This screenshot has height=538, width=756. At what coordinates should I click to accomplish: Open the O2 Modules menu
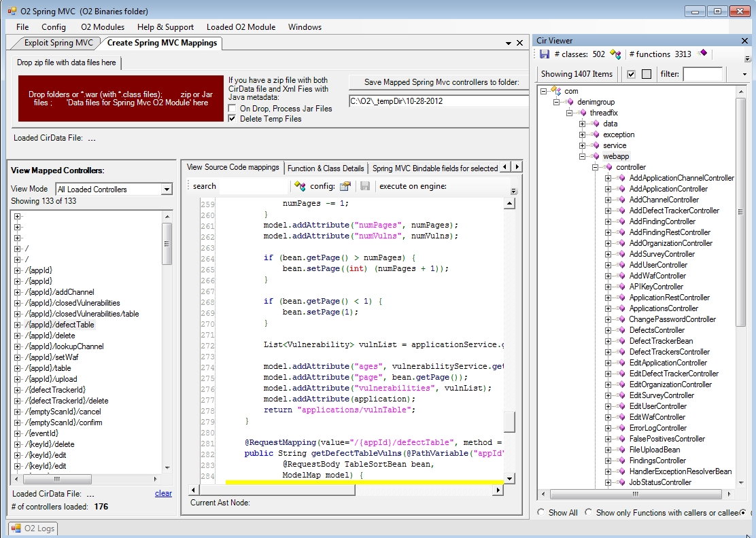click(103, 27)
